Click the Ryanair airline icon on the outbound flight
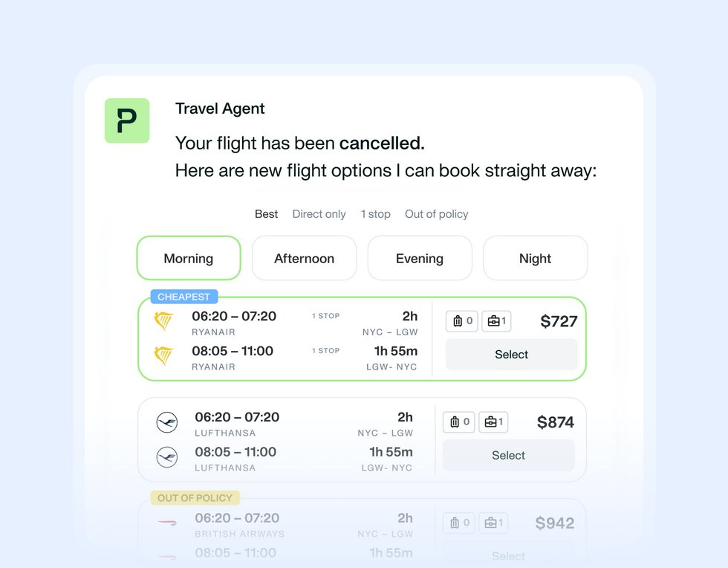Screen dimensions: 728x568 164,321
